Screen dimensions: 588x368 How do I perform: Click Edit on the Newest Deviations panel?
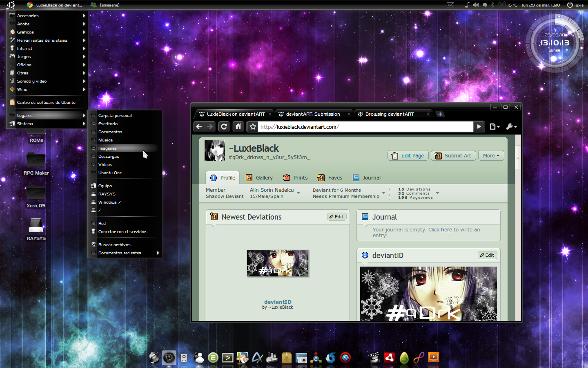[x=337, y=217]
